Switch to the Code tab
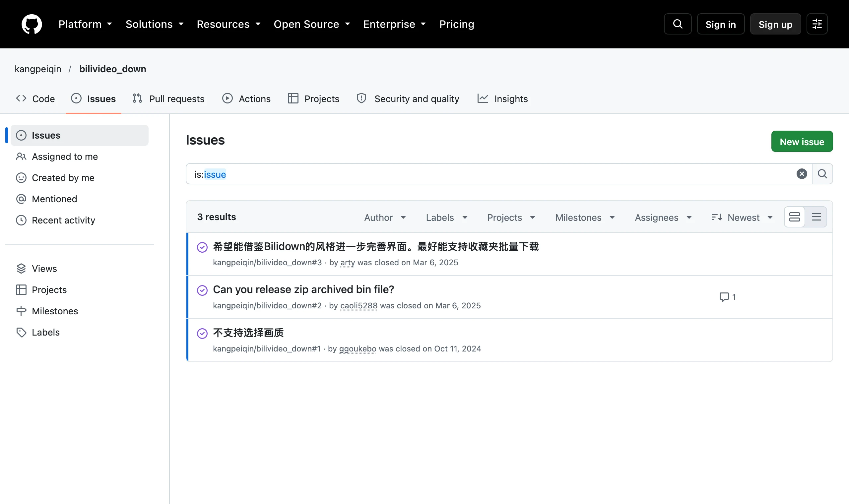Viewport: 849px width, 504px height. coord(35,99)
